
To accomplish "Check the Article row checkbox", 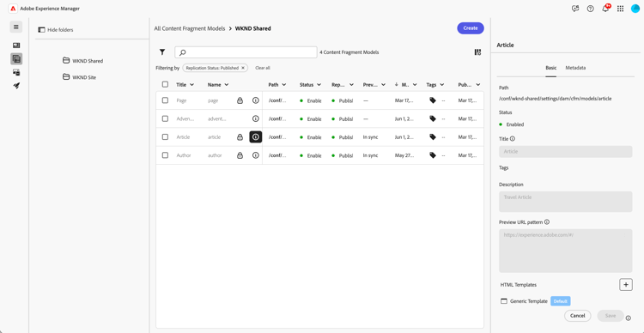I will (165, 137).
